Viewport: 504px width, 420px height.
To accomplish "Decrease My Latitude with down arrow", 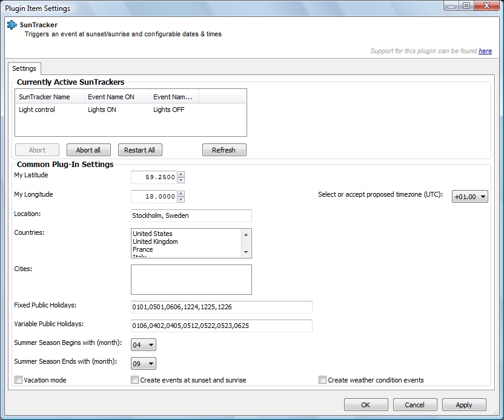I will (181, 180).
